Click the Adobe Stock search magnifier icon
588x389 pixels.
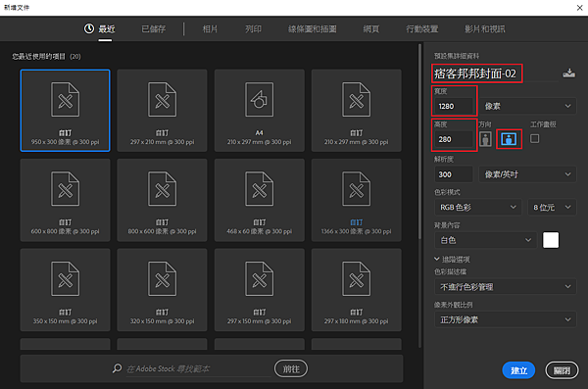117,368
